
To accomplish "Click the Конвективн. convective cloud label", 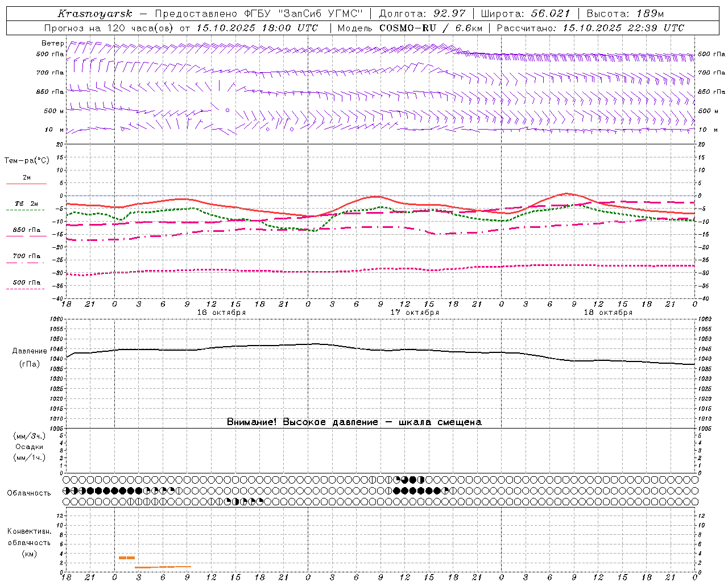I will 29,531.
